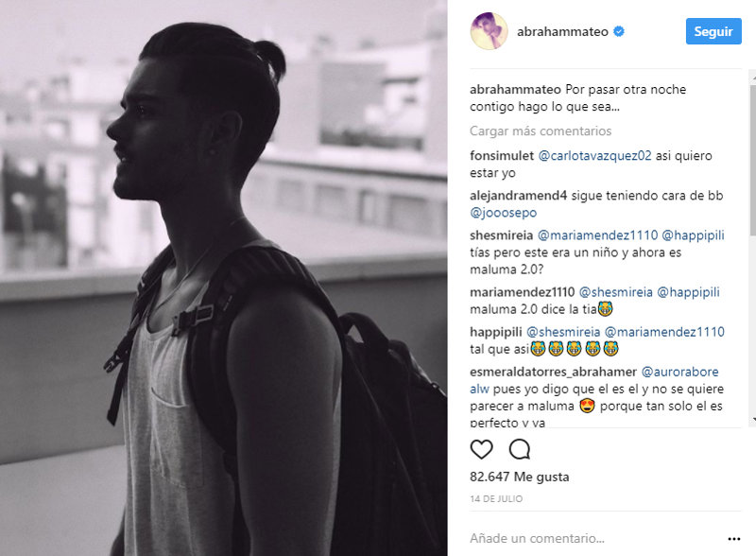Follow the account with Seguir button
Viewport: 756px width, 556px height.
point(713,31)
